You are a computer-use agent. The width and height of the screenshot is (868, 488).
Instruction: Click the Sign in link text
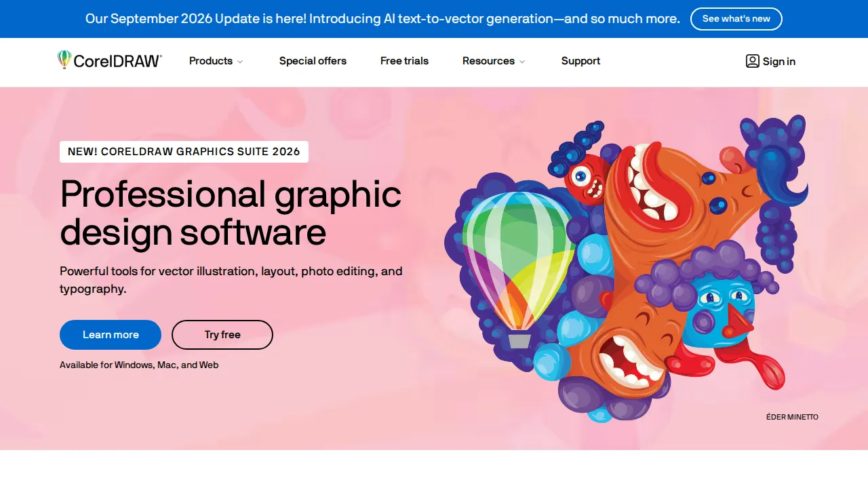click(x=779, y=62)
